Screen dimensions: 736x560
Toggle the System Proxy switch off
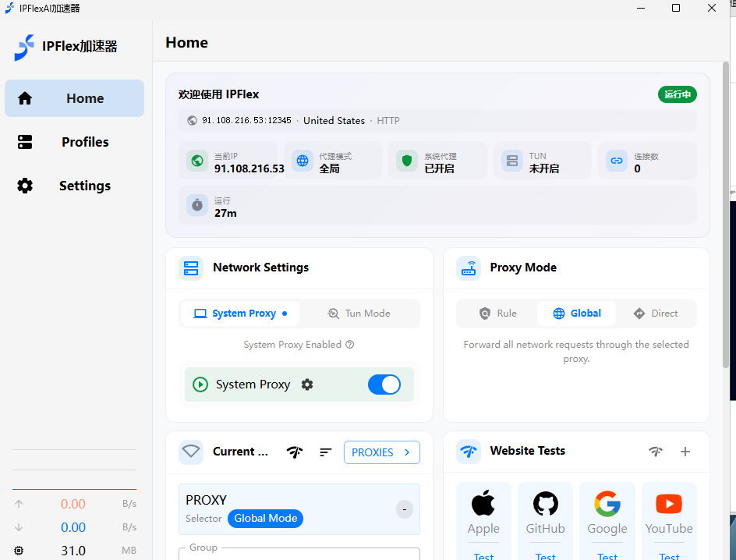(384, 385)
